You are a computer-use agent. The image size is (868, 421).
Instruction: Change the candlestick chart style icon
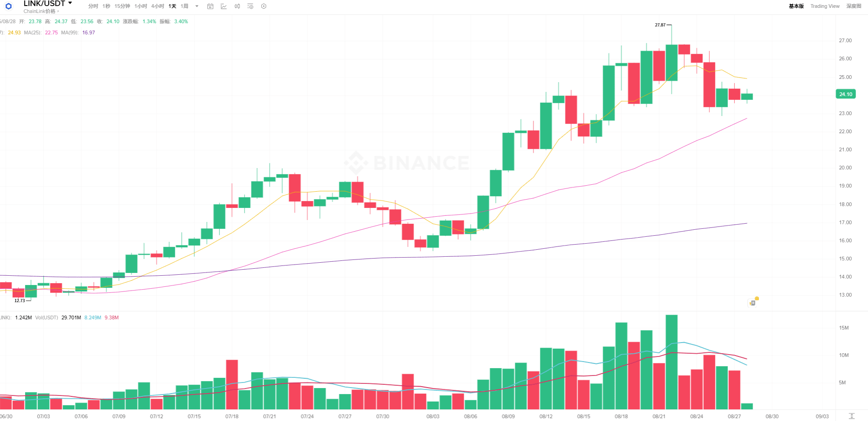click(237, 6)
